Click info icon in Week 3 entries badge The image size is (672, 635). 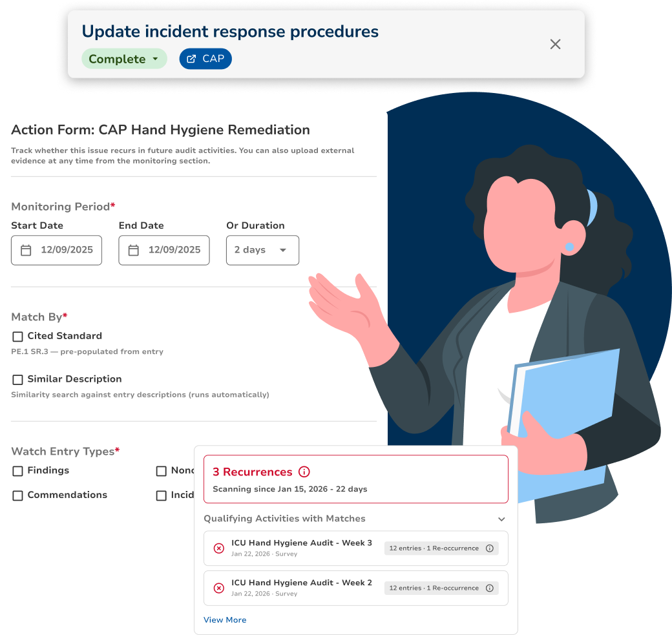coord(489,548)
